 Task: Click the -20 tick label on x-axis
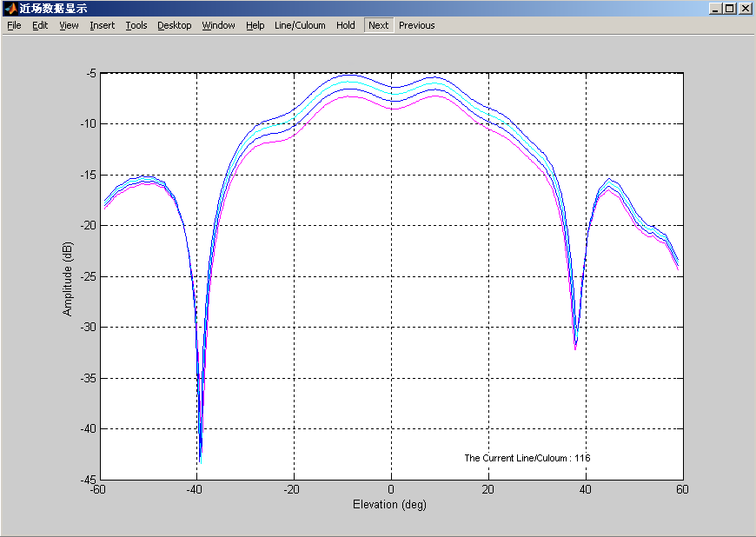[x=292, y=489]
